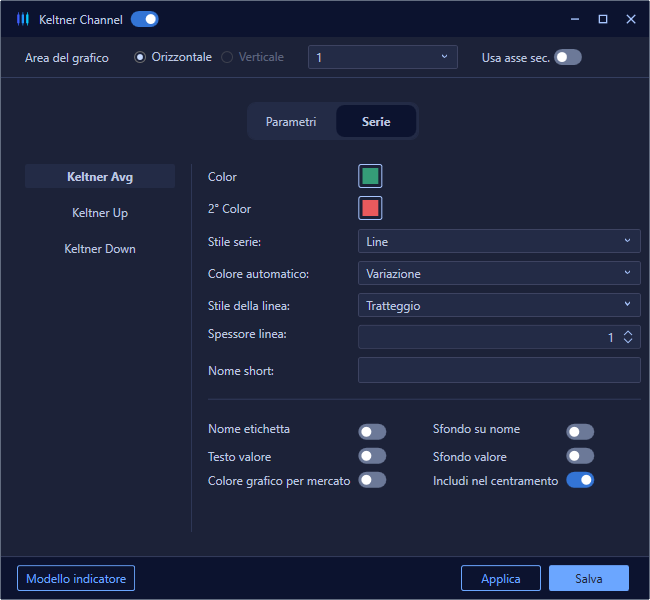Viewport: 650px width, 600px height.
Task: Click the Keltner Channel candlestick app icon
Action: (x=23, y=19)
